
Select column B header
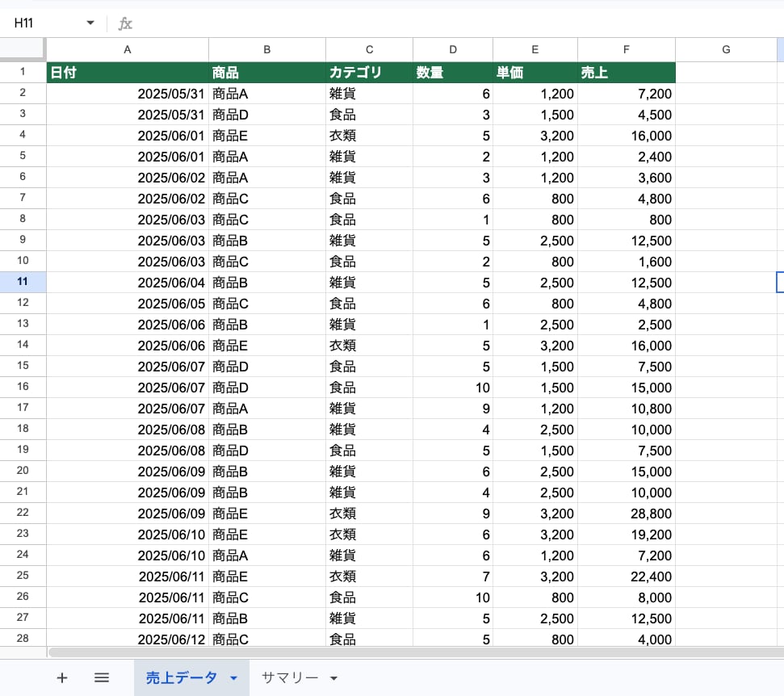pyautogui.click(x=267, y=49)
